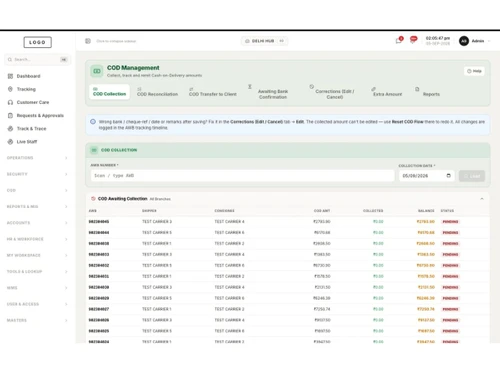Open the Admin account dropdown arrow
The width and height of the screenshot is (500, 375).
[x=489, y=41]
